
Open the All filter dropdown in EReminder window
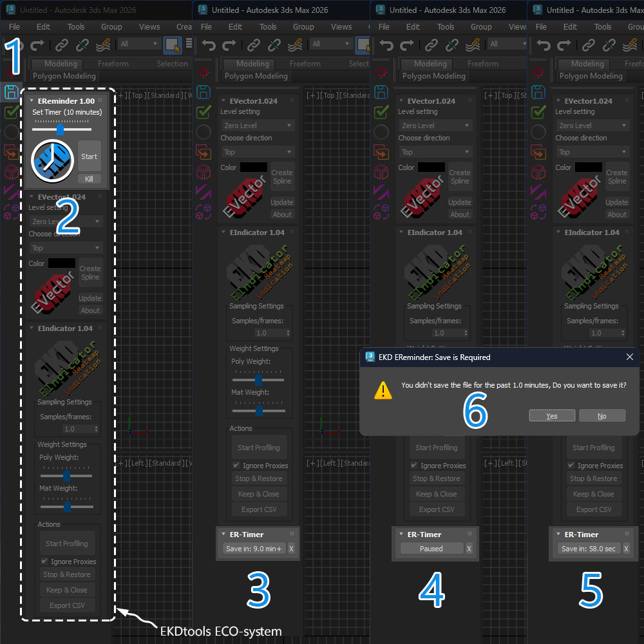pos(139,44)
